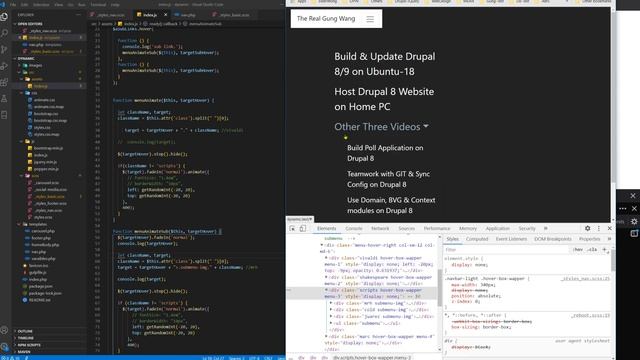Screen dimensions: 640x360
Task: Open package.json in the Explorer
Action: (40, 286)
